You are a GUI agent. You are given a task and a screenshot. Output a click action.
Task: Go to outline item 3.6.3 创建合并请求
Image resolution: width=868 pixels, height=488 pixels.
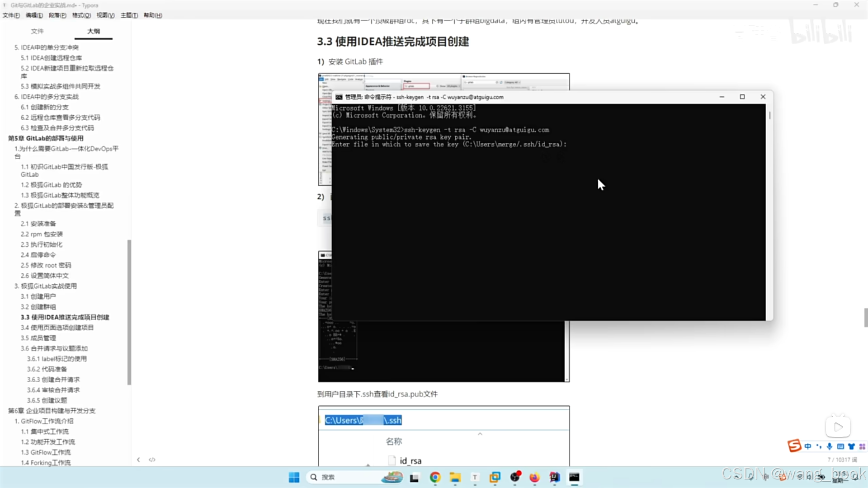click(x=53, y=380)
